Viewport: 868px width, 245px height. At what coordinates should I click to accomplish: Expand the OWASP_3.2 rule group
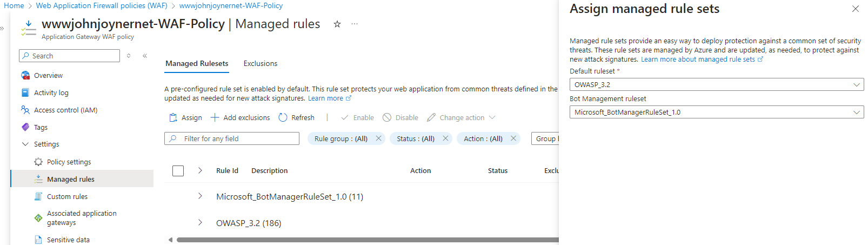200,223
